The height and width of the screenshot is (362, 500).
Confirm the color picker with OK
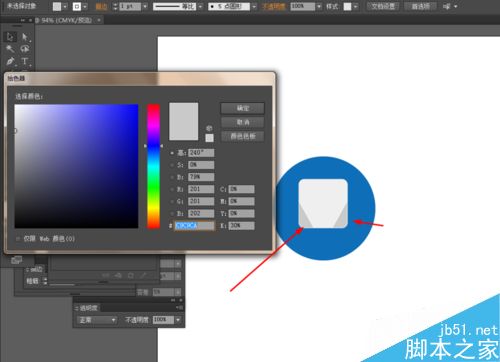point(242,108)
